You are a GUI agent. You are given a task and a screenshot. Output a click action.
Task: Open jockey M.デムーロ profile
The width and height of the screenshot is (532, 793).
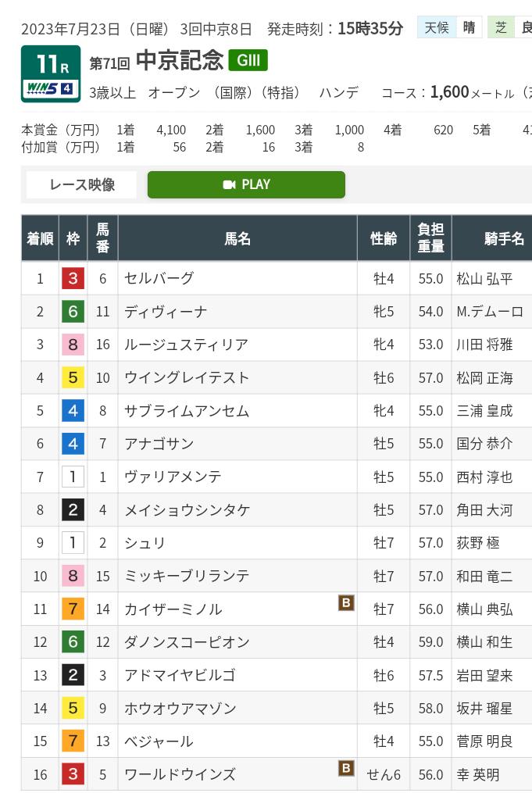click(x=490, y=312)
